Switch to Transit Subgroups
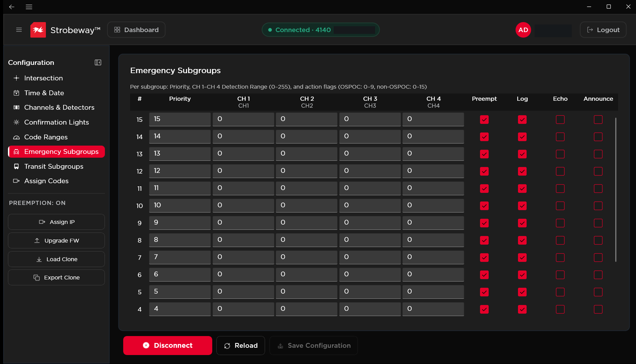 [x=56, y=166]
